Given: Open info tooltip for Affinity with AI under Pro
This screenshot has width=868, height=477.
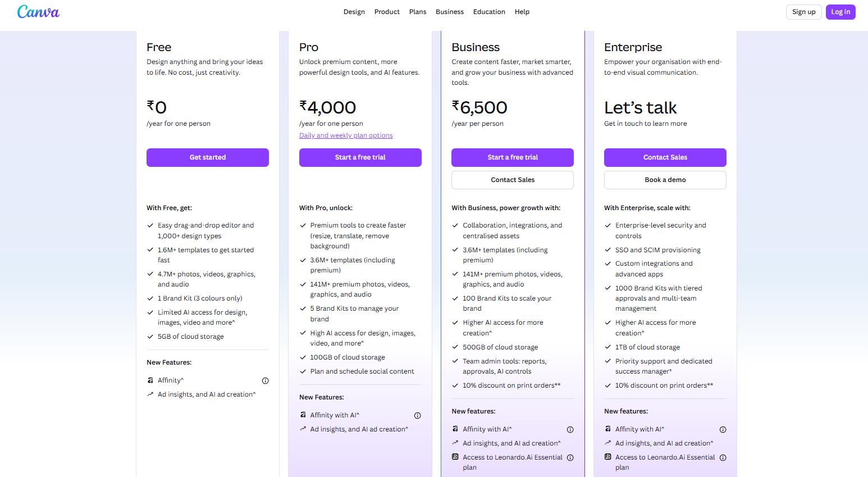Looking at the screenshot, I should (417, 415).
